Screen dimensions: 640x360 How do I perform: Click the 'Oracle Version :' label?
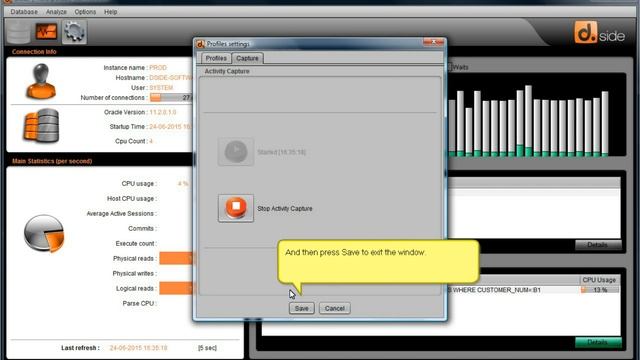tap(126, 112)
